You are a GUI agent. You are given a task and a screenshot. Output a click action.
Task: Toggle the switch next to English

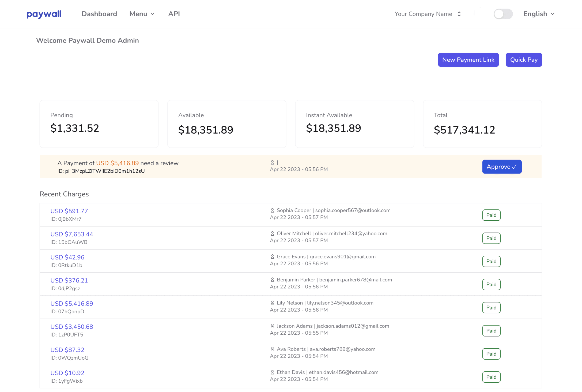point(503,14)
